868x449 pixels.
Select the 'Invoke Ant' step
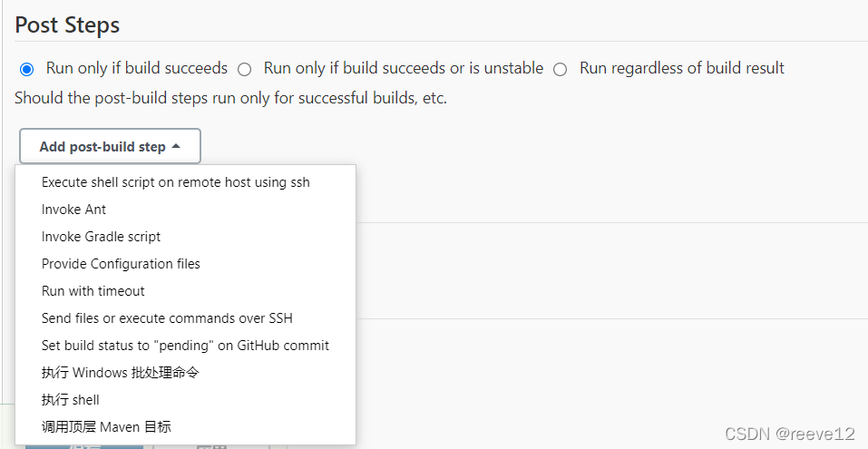click(x=73, y=210)
